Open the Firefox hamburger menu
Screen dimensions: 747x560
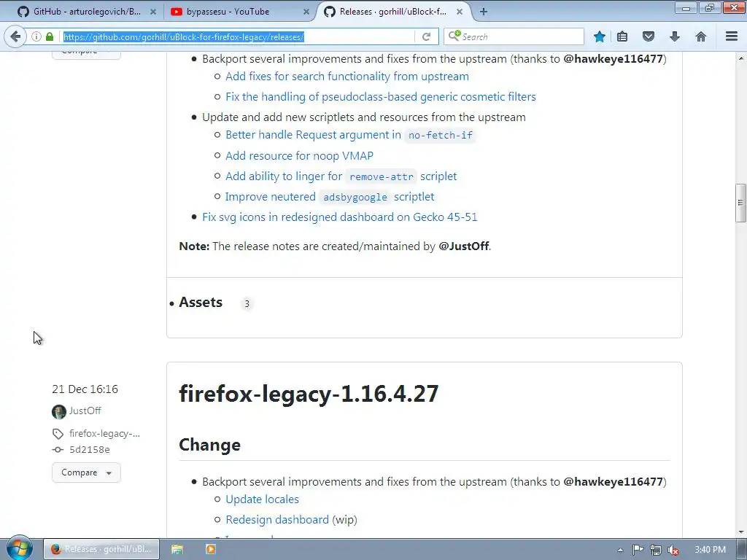732,36
